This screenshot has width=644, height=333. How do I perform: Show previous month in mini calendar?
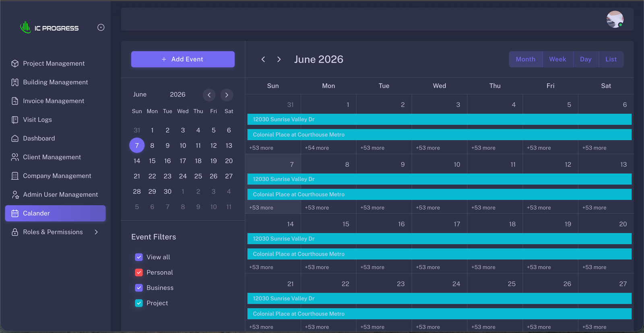(x=209, y=95)
